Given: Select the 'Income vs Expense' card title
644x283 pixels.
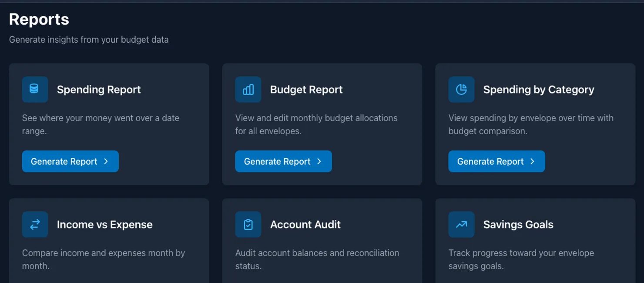Looking at the screenshot, I should [105, 225].
